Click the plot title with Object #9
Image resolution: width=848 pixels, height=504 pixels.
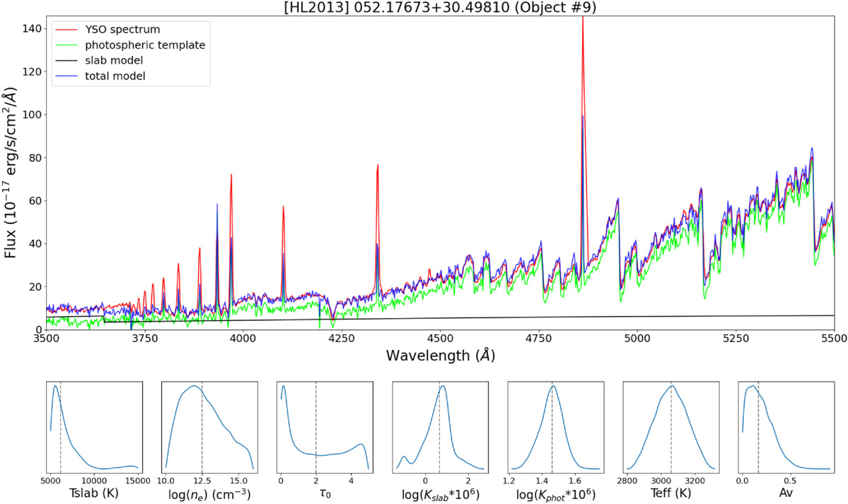click(x=440, y=8)
